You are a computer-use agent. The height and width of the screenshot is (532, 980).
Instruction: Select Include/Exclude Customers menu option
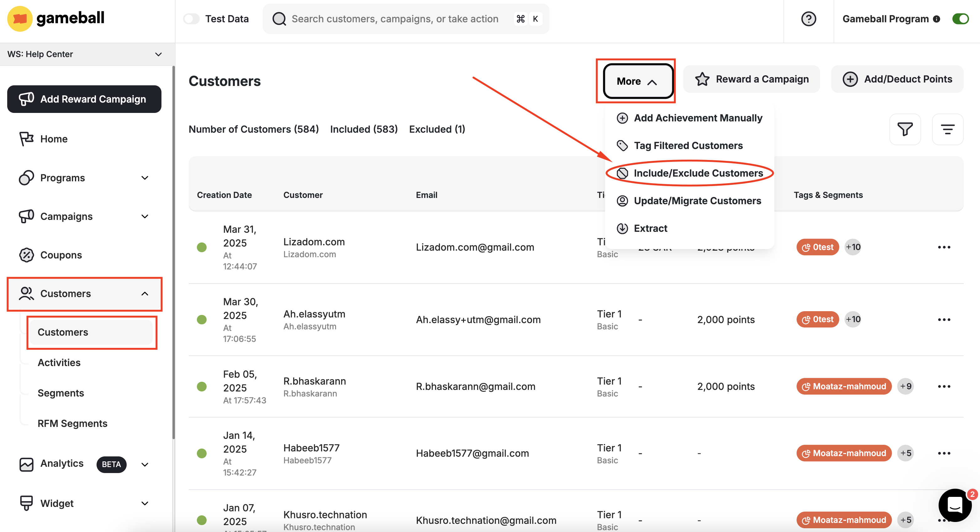pyautogui.click(x=698, y=173)
